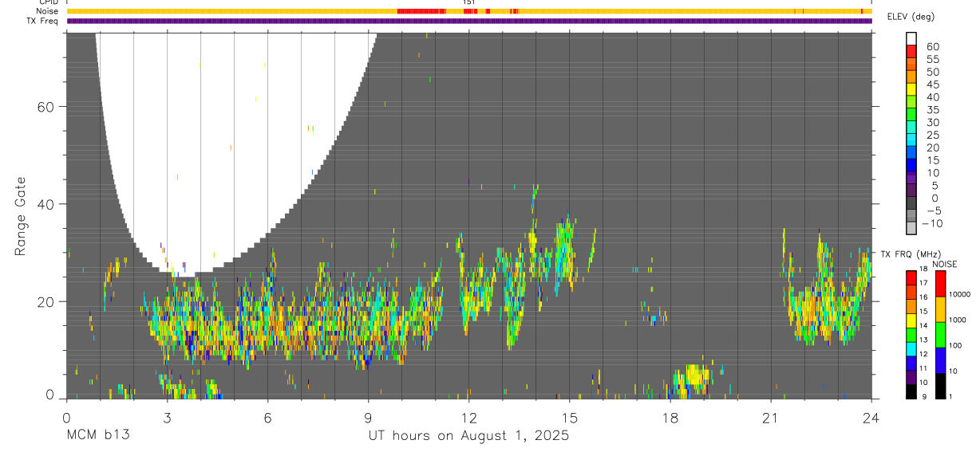
Task: Click the red section of the Noise strip
Action: click(421, 11)
